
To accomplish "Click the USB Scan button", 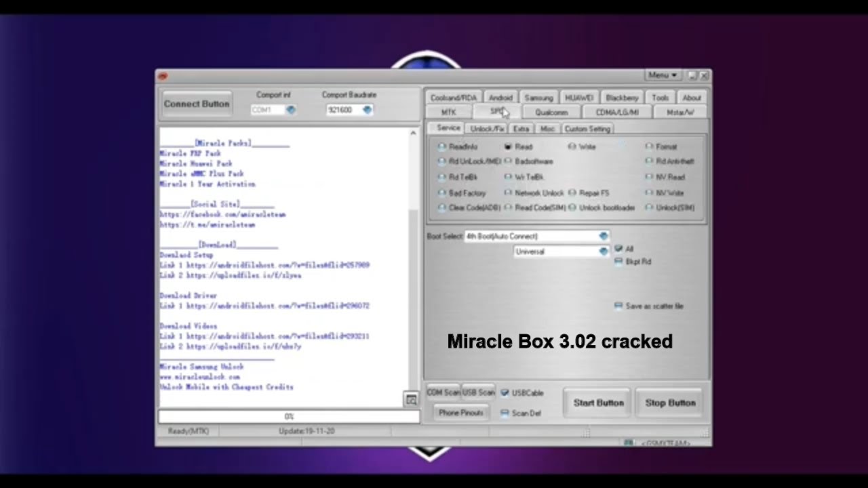I will pos(479,392).
